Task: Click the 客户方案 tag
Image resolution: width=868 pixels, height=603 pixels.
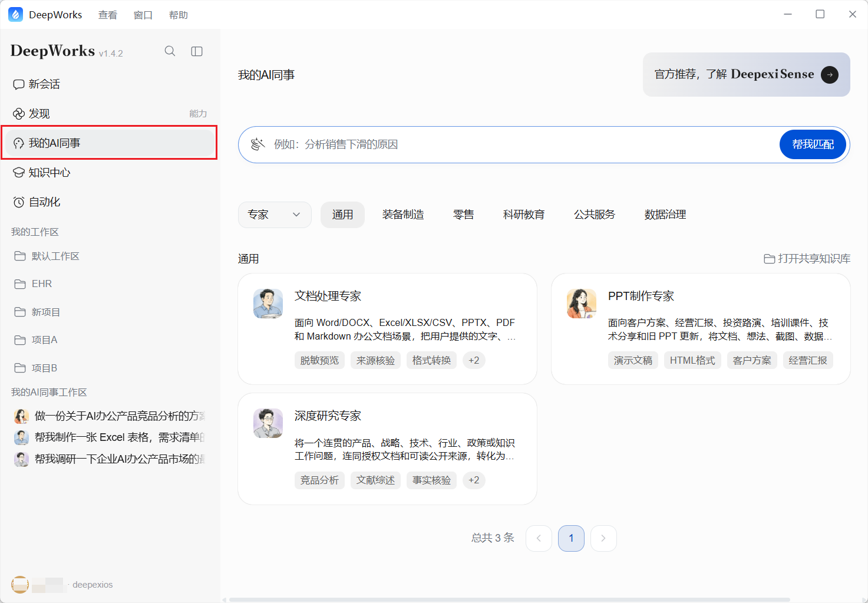Action: tap(752, 360)
